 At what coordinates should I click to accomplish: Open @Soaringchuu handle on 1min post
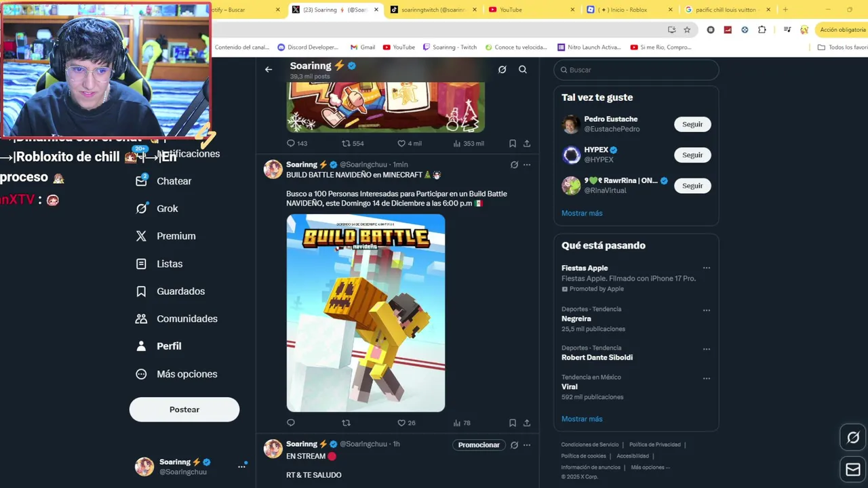(363, 165)
